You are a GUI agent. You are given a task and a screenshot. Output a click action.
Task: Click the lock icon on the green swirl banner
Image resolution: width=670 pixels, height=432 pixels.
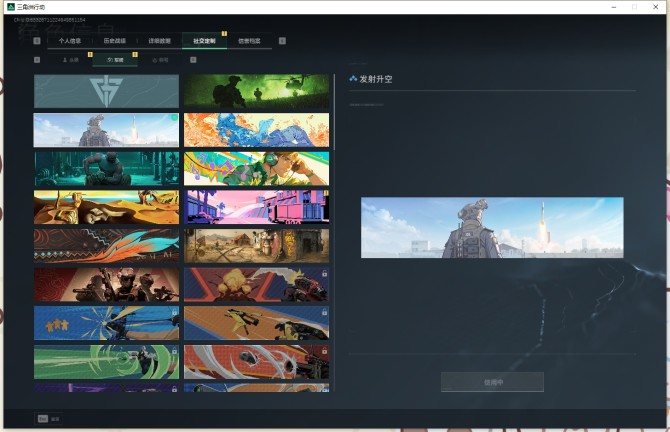(x=174, y=351)
